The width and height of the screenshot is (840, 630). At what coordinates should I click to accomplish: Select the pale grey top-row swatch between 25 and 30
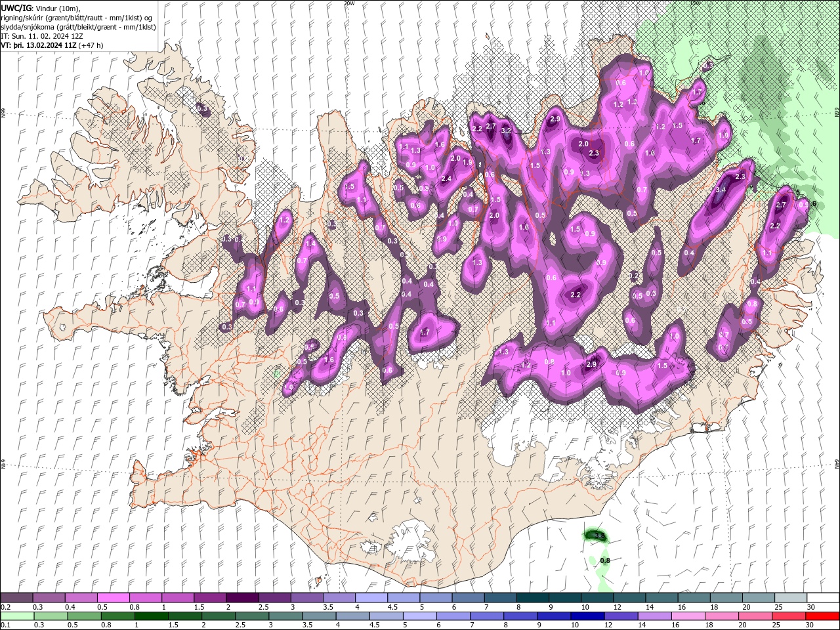pos(791,598)
